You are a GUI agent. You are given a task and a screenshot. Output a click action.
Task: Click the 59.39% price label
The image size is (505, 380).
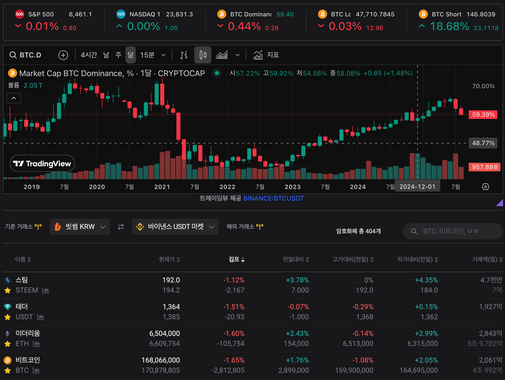pos(483,115)
